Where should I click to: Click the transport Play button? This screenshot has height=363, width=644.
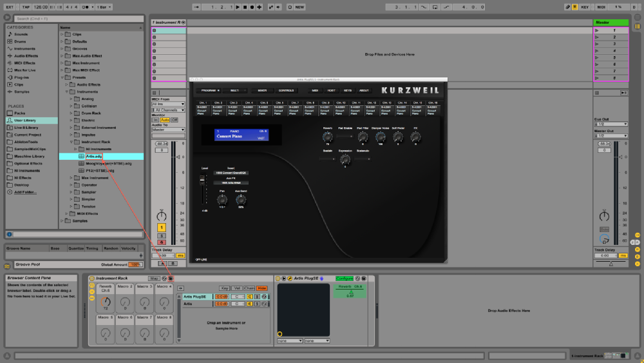(x=238, y=7)
